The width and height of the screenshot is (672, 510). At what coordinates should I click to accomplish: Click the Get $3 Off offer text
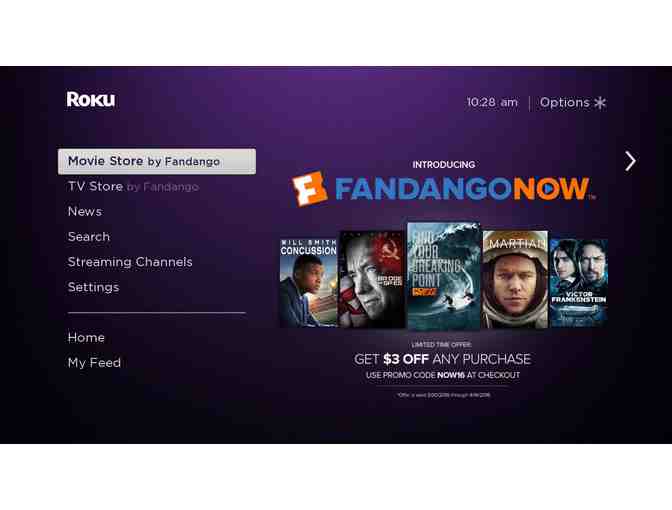(443, 359)
